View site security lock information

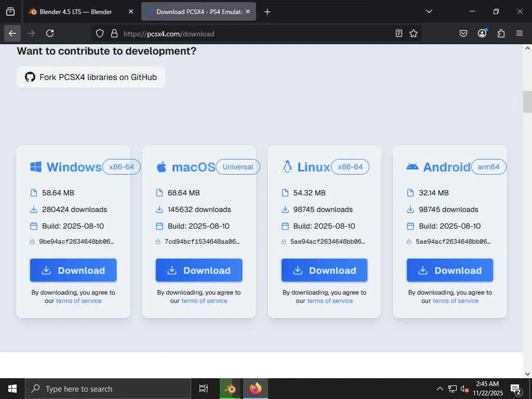click(114, 33)
